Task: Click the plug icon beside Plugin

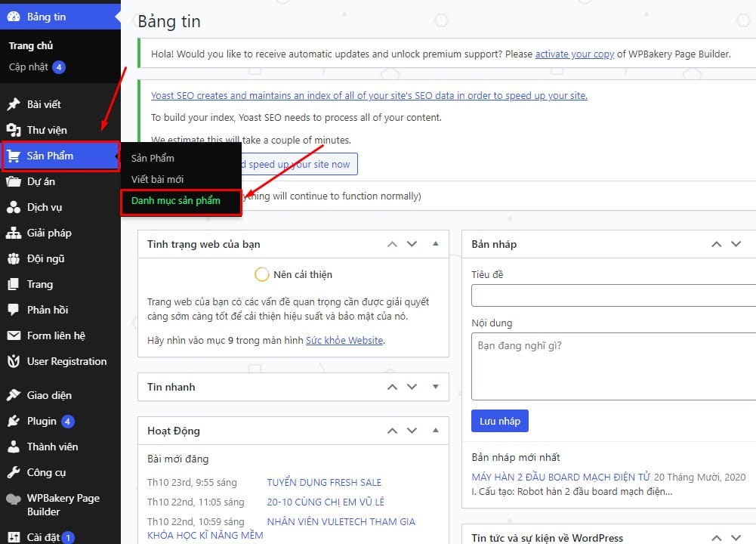Action: (x=13, y=421)
